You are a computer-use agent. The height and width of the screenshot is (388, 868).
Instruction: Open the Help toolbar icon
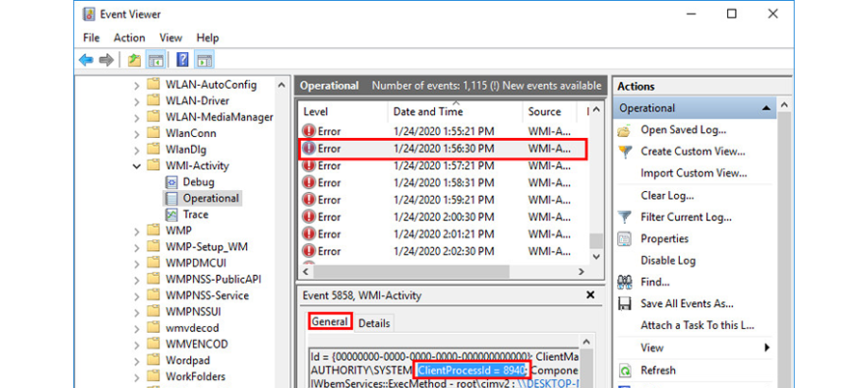click(x=182, y=60)
